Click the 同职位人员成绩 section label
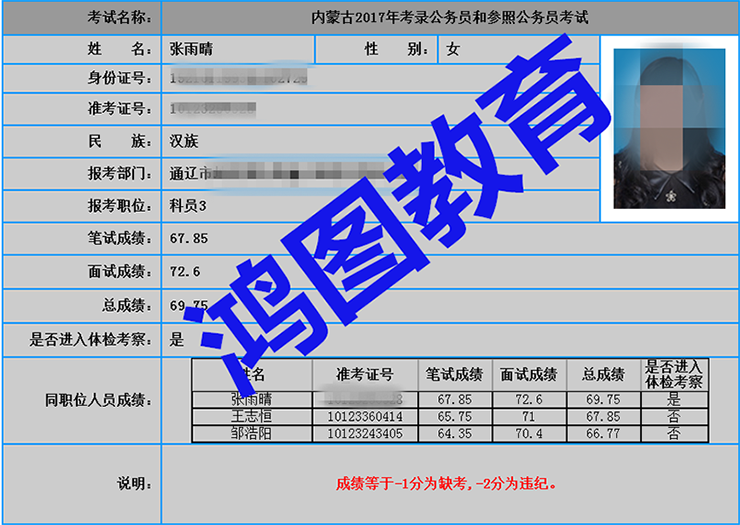The height and width of the screenshot is (525, 740). pyautogui.click(x=98, y=401)
